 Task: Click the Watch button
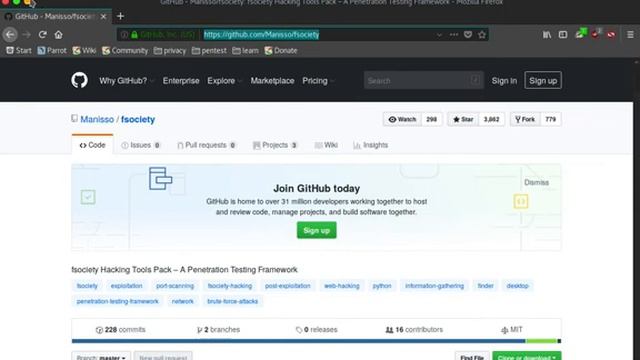pyautogui.click(x=402, y=119)
